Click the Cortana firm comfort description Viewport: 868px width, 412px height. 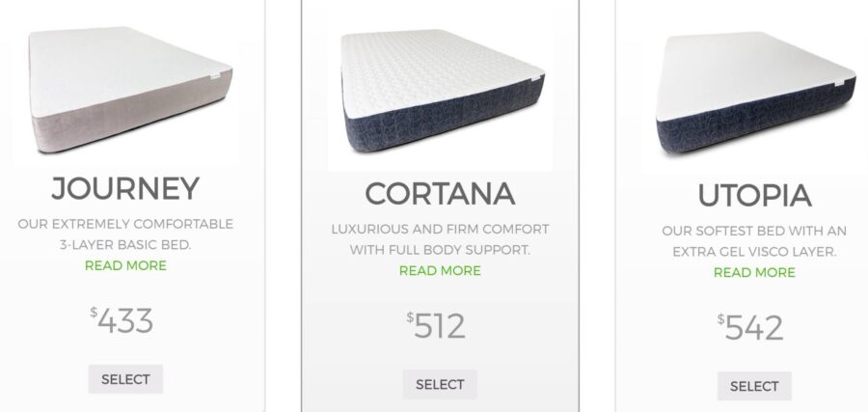tap(440, 239)
